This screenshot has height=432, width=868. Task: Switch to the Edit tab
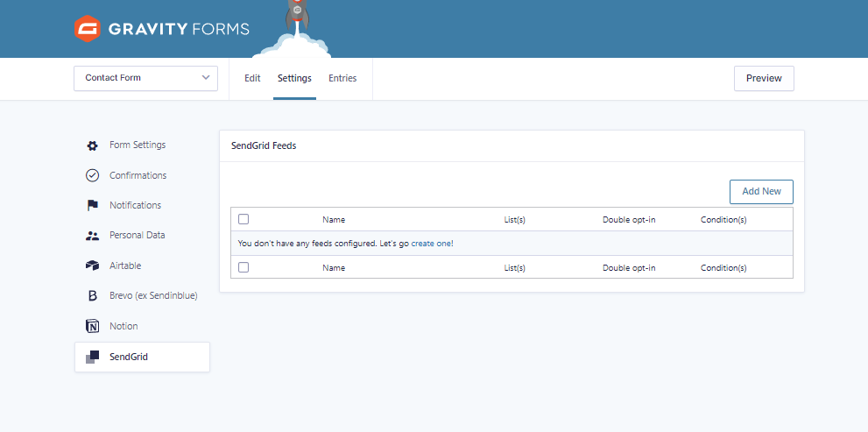(252, 78)
